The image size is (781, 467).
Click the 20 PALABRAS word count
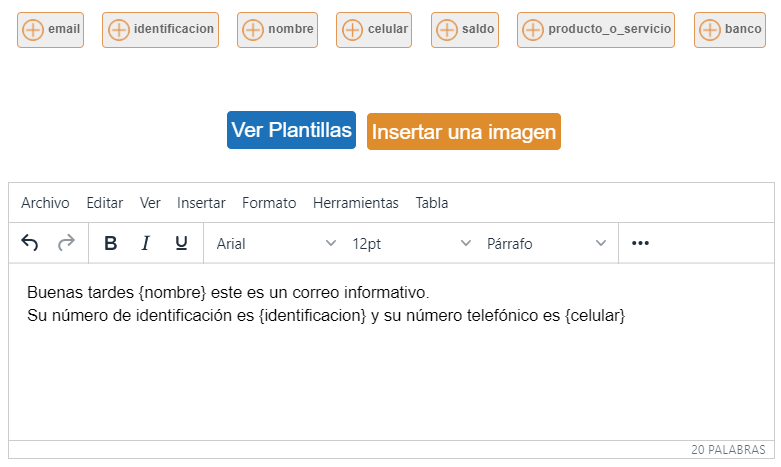728,450
